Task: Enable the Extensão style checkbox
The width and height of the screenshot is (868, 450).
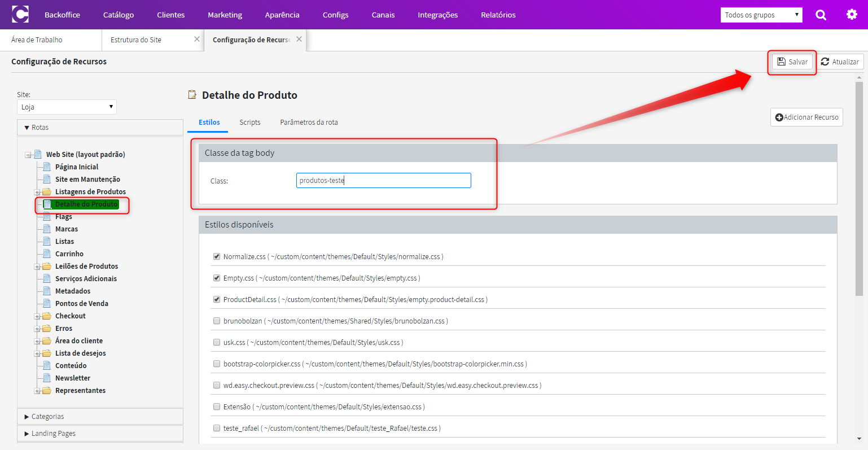Action: [x=217, y=407]
